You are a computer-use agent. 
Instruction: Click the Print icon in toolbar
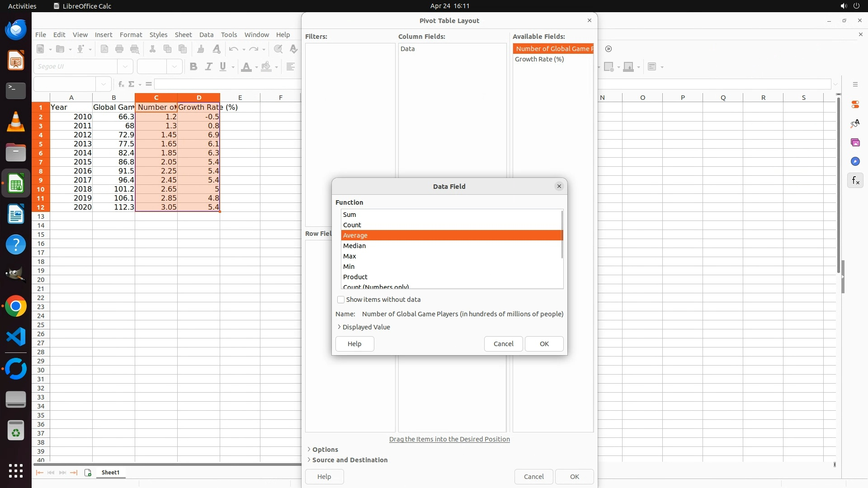119,49
